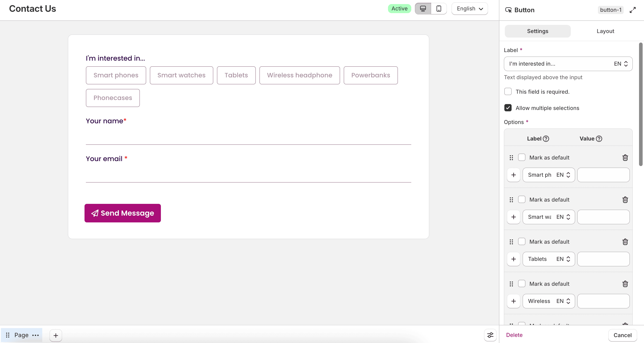Open the English language dropdown
The height and width of the screenshot is (343, 644).
(x=470, y=9)
